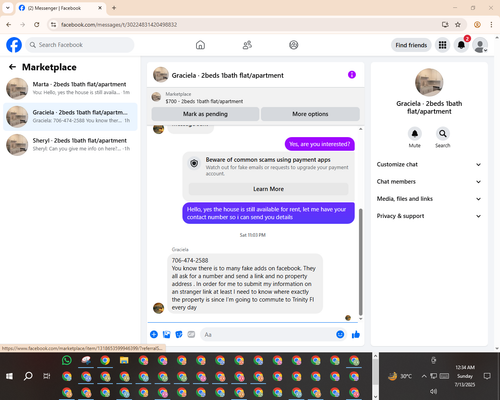
Task: Open Windows taskbar search
Action: tap(28, 376)
